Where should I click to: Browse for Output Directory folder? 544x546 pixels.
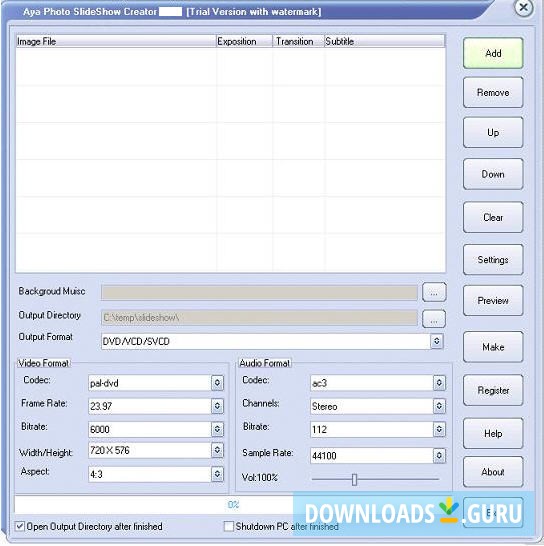(434, 319)
